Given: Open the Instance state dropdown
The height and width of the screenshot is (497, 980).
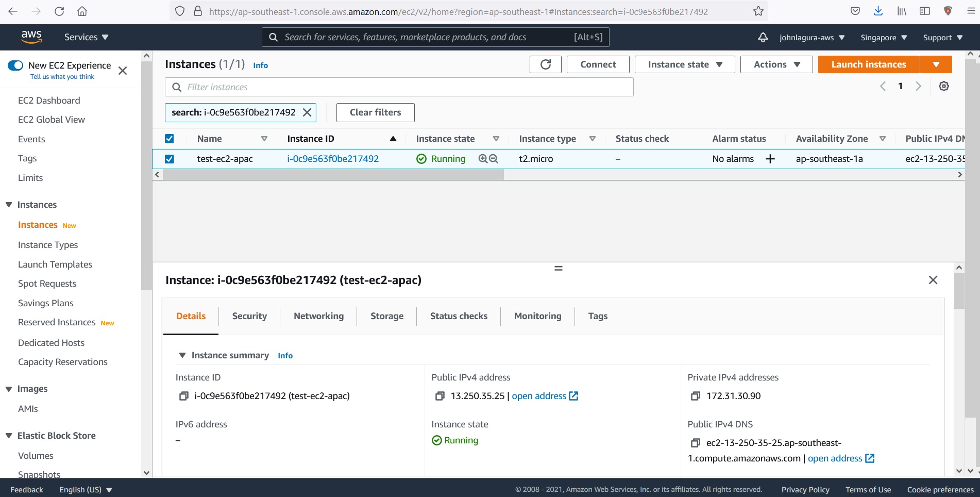Looking at the screenshot, I should [684, 64].
